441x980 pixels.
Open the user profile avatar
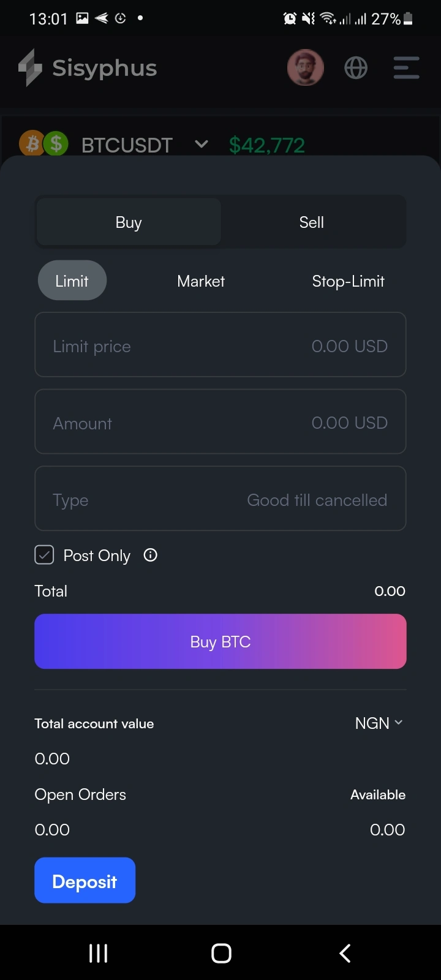305,67
